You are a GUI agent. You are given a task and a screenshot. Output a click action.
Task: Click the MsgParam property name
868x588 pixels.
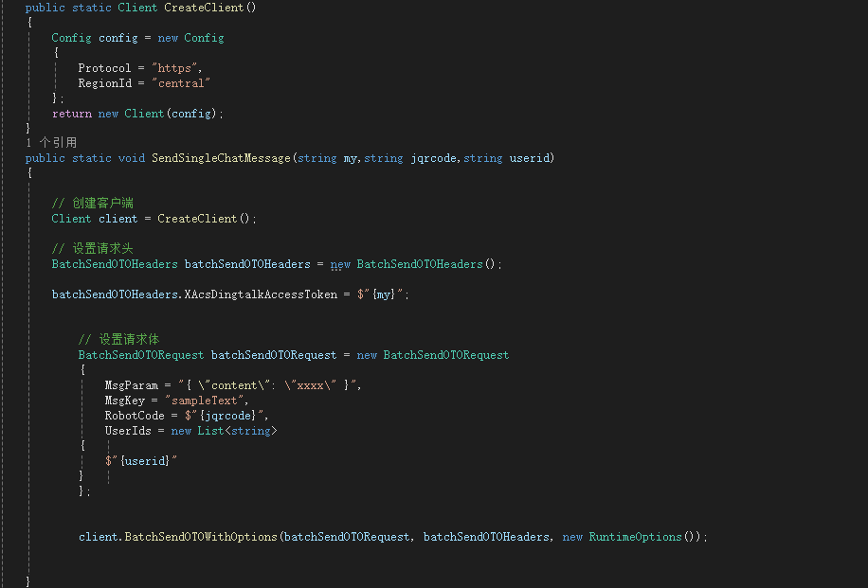[x=131, y=385]
